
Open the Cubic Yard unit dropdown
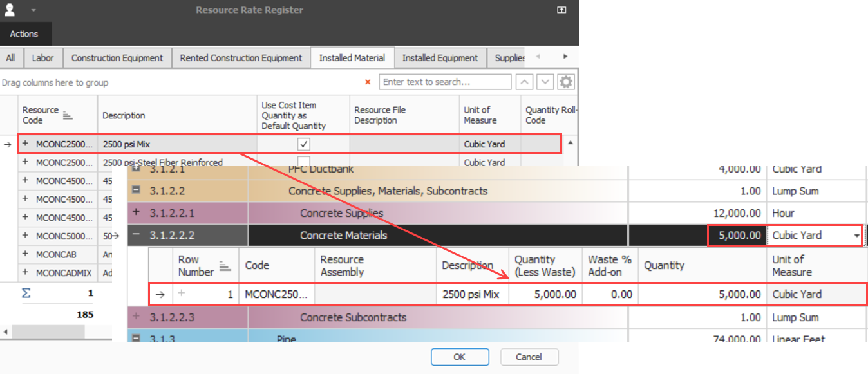tap(856, 236)
